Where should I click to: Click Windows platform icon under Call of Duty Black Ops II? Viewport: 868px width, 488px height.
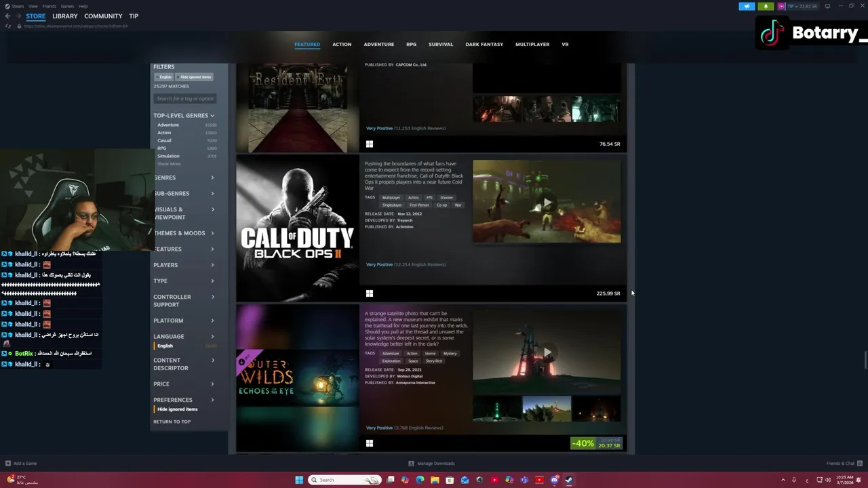[370, 293]
